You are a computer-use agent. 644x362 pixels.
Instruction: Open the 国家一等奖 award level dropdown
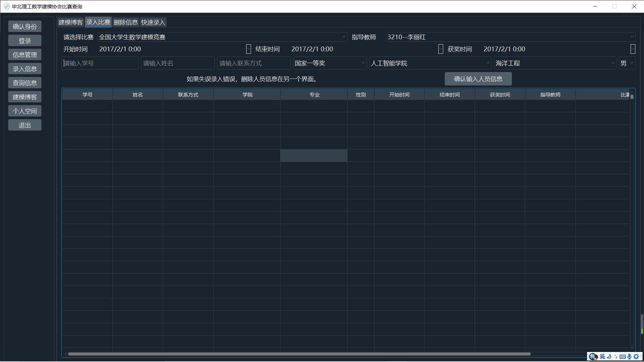click(363, 63)
